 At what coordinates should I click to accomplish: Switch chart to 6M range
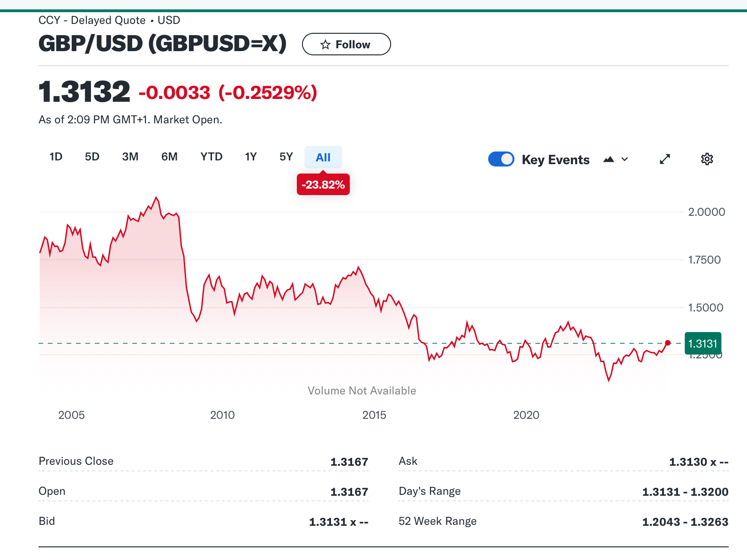tap(169, 157)
